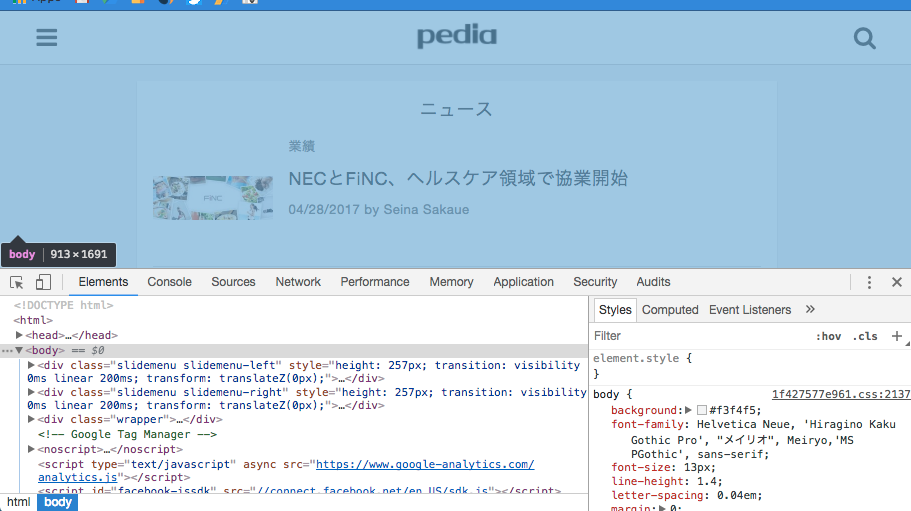Click the FiNC article thumbnail image
The width and height of the screenshot is (911, 511).
[x=213, y=198]
